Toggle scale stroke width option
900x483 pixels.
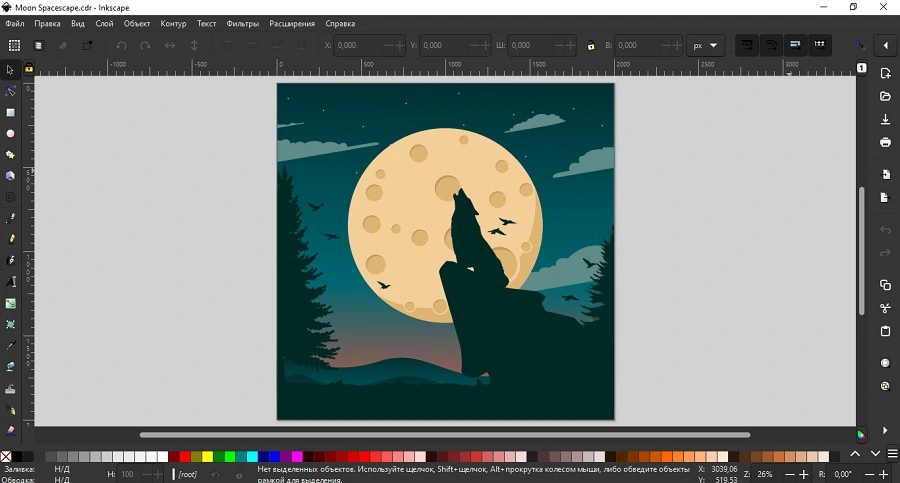pos(747,45)
